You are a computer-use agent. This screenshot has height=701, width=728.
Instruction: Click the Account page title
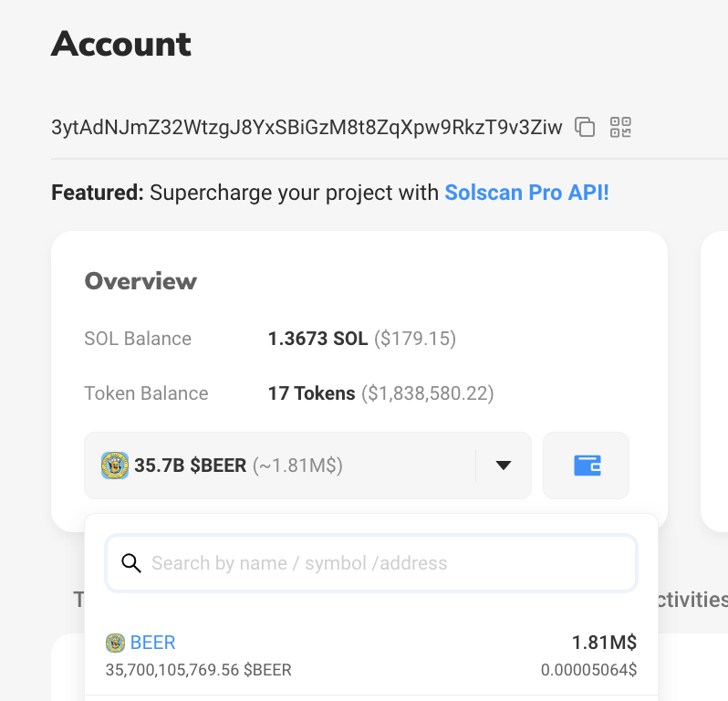coord(121,44)
